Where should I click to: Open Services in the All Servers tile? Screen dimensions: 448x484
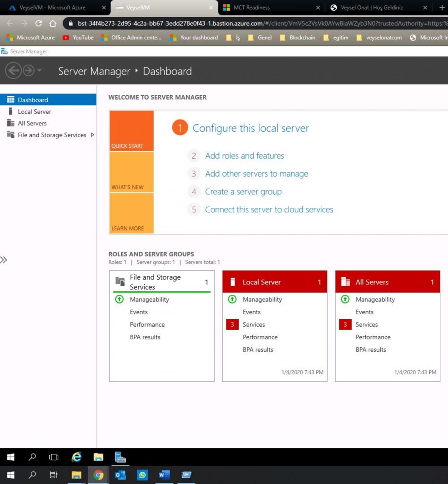367,324
